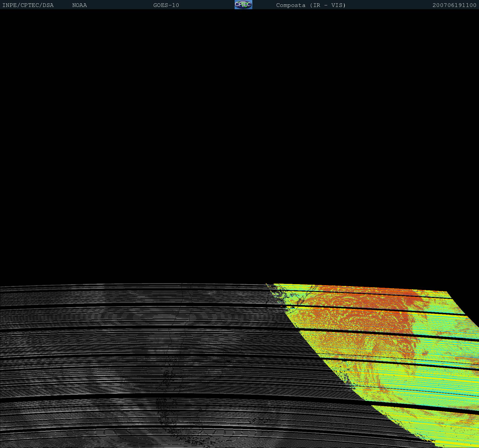The width and height of the screenshot is (479, 448).
Task: Click the CPTEC logo in the header
Action: pos(243,5)
